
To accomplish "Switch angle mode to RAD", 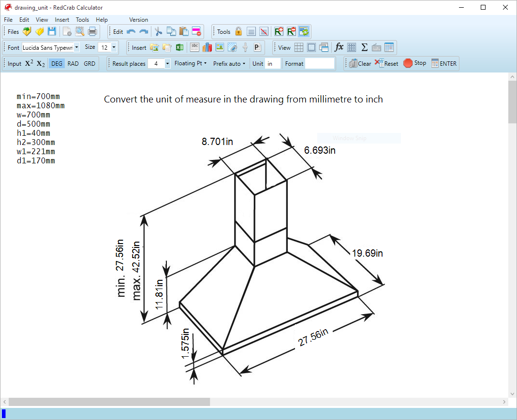I will pyautogui.click(x=73, y=63).
